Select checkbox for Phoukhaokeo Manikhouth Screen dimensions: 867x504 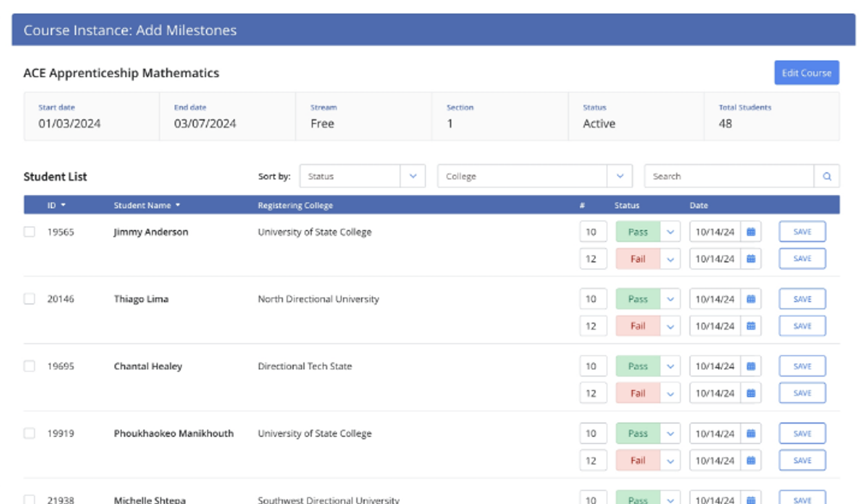click(29, 434)
